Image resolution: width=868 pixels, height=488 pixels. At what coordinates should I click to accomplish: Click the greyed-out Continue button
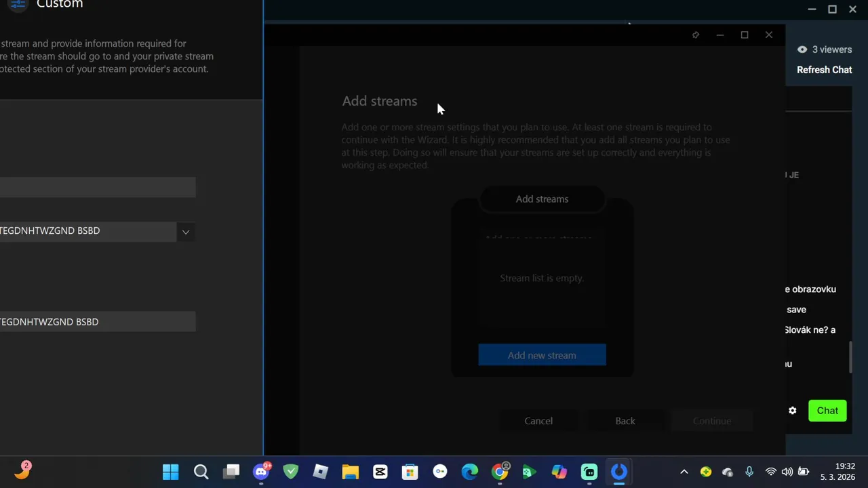point(712,421)
